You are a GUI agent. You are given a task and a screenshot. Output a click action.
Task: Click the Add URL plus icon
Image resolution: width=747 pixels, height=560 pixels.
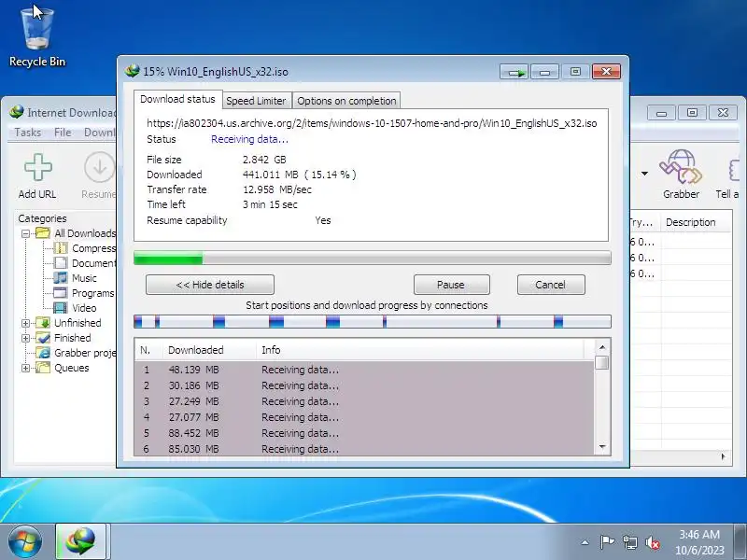[37, 167]
